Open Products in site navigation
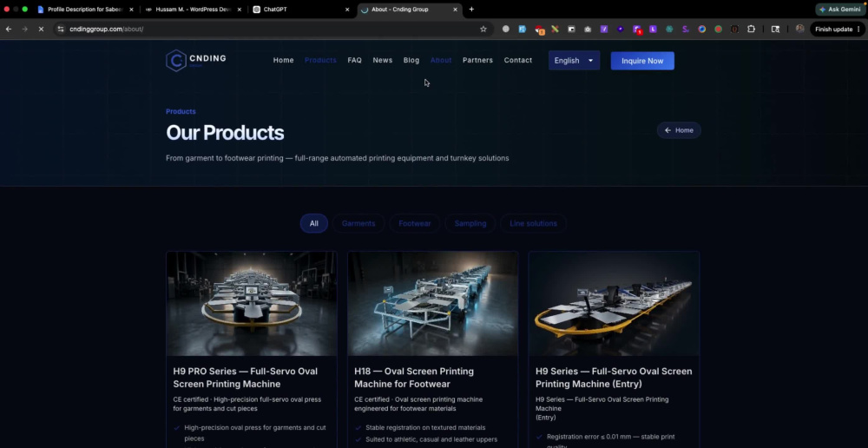Viewport: 868px width, 448px height. click(x=320, y=61)
